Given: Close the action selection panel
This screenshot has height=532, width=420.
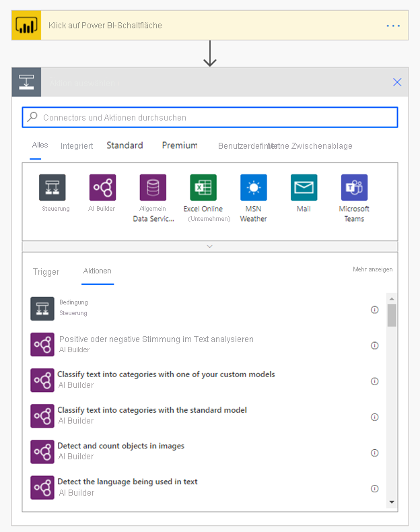Looking at the screenshot, I should tap(397, 82).
